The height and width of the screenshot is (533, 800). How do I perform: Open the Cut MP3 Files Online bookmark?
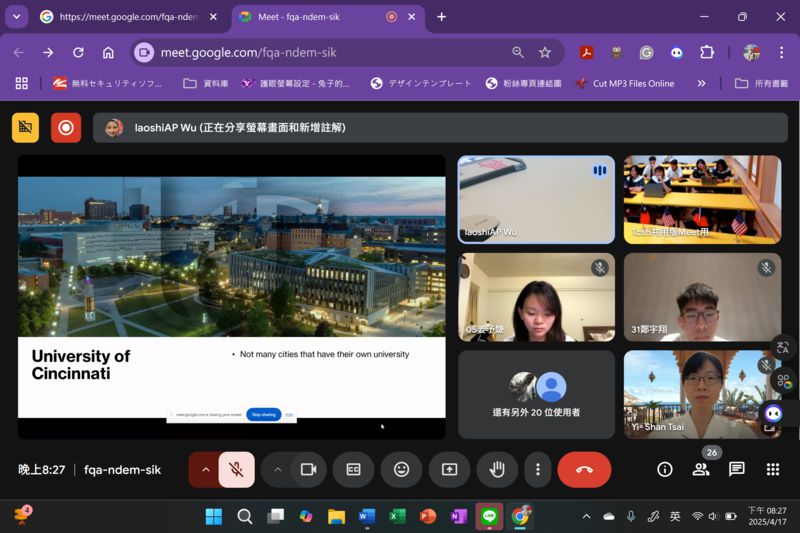click(624, 83)
